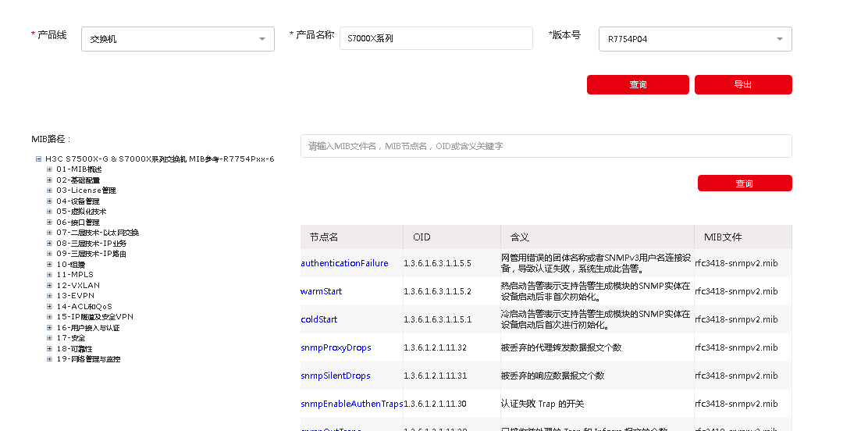Select the 12-VXLAN tree label

point(78,285)
